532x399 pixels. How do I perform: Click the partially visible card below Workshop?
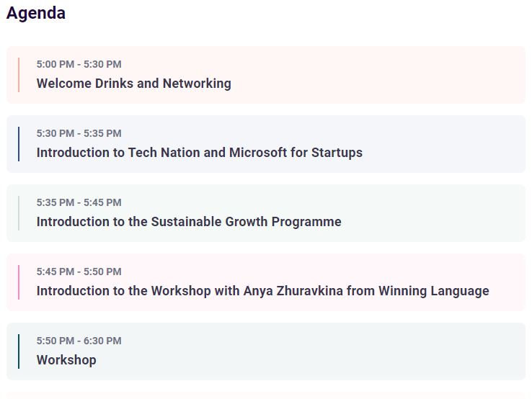click(266, 395)
